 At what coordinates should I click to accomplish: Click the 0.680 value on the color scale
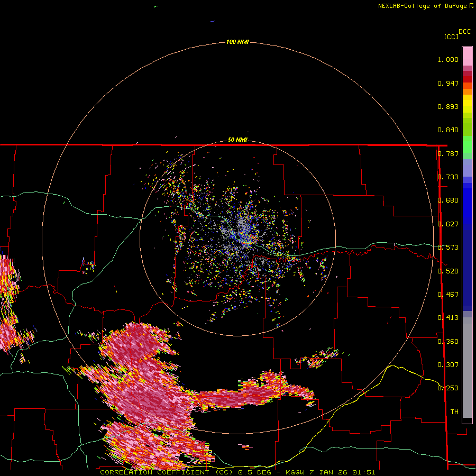448,200
